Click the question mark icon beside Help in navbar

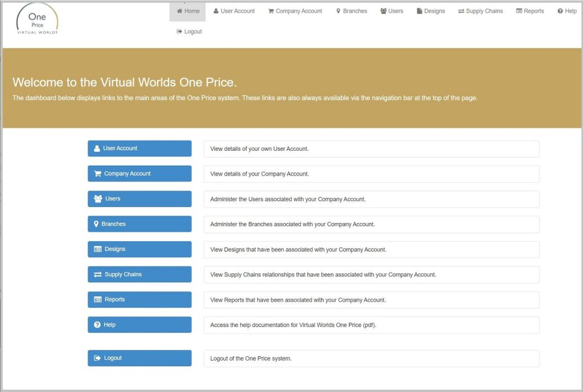560,11
